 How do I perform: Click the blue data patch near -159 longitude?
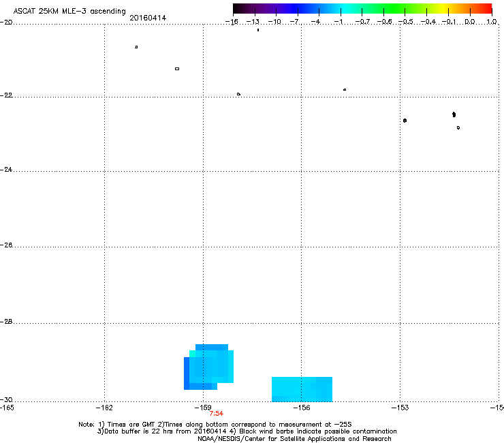click(208, 367)
